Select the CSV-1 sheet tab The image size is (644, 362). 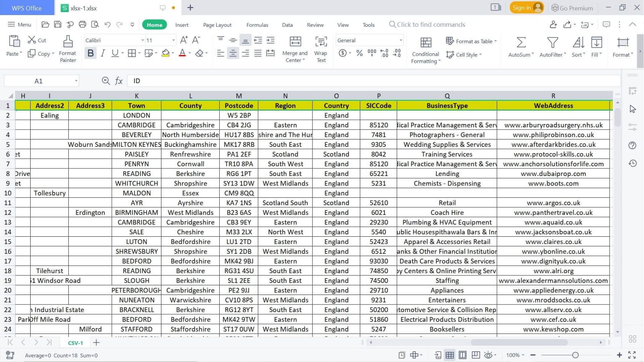pos(75,343)
